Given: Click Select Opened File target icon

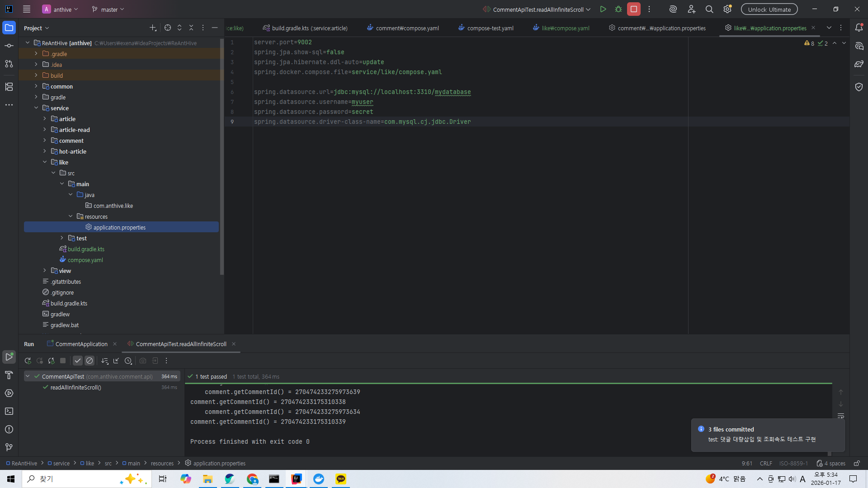Looking at the screenshot, I should 168,28.
